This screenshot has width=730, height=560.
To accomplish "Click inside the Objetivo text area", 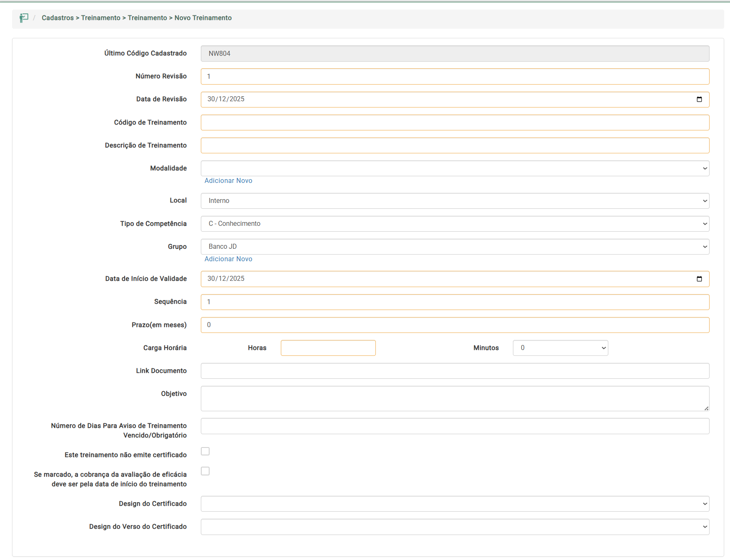I will coord(455,398).
